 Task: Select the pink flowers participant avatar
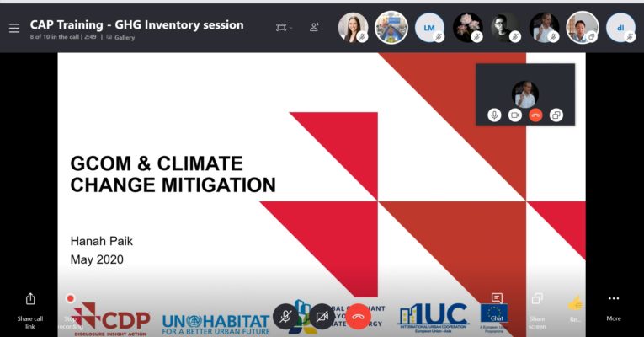[x=468, y=28]
